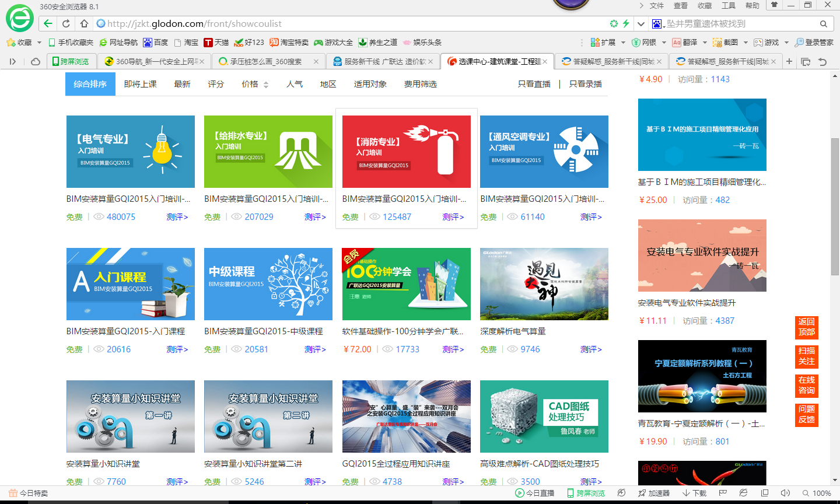Expand 网银 dropdown arrow

(x=664, y=43)
